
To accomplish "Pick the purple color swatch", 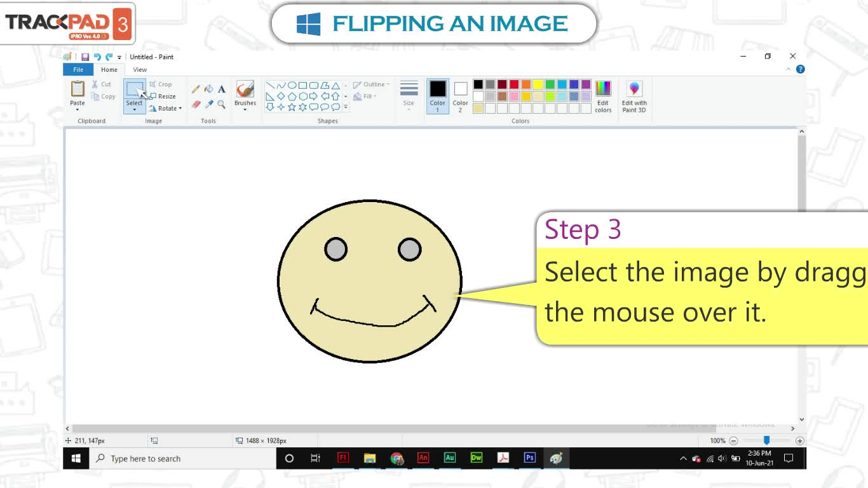I will coord(586,85).
